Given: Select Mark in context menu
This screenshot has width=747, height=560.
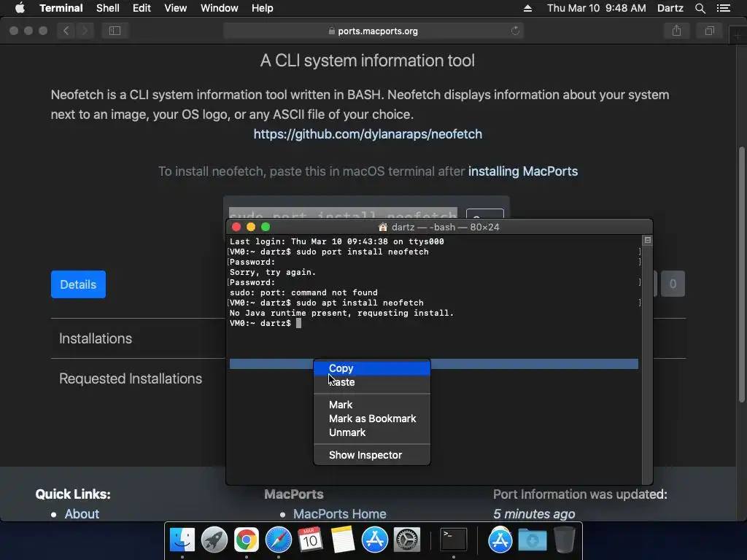Looking at the screenshot, I should click(x=372, y=405).
